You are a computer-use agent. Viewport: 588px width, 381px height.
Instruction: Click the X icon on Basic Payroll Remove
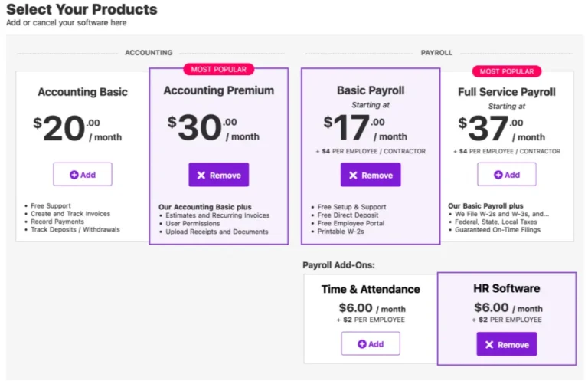point(353,176)
